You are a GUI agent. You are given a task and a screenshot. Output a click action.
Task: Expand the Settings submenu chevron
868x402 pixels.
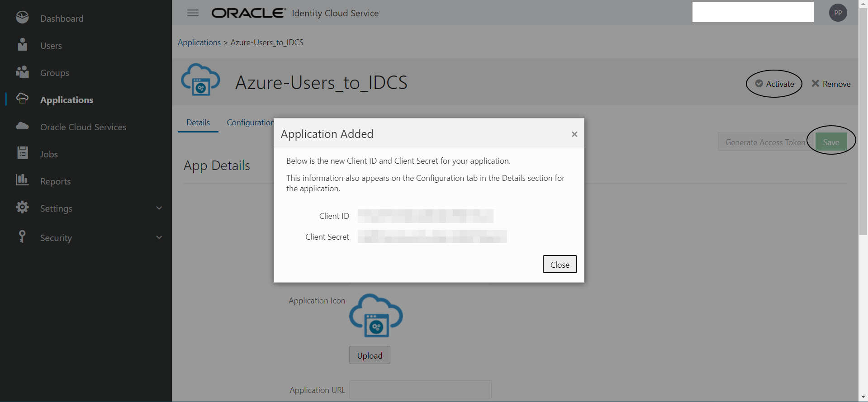click(159, 208)
